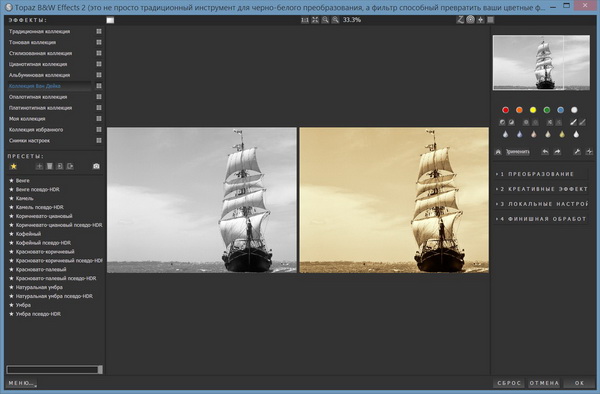This screenshot has width=600, height=394.
Task: Select the orange color filter circle
Action: [x=519, y=110]
